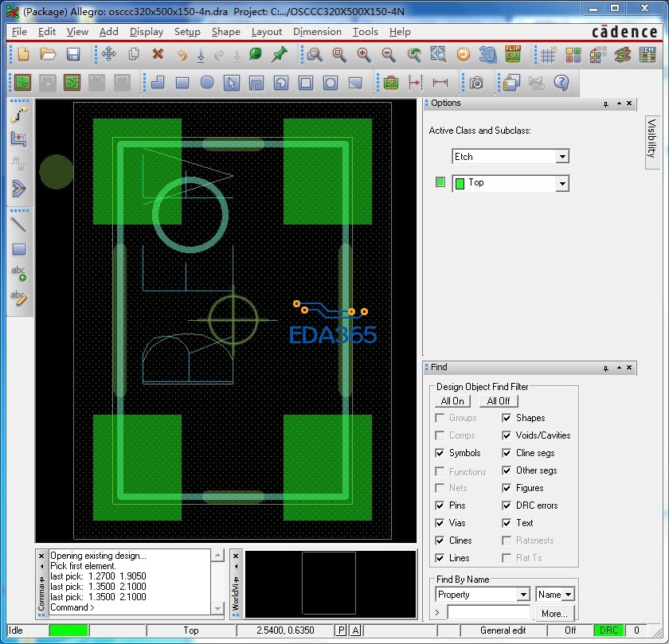Select the Add Line tool
The image size is (669, 644).
tap(18, 224)
